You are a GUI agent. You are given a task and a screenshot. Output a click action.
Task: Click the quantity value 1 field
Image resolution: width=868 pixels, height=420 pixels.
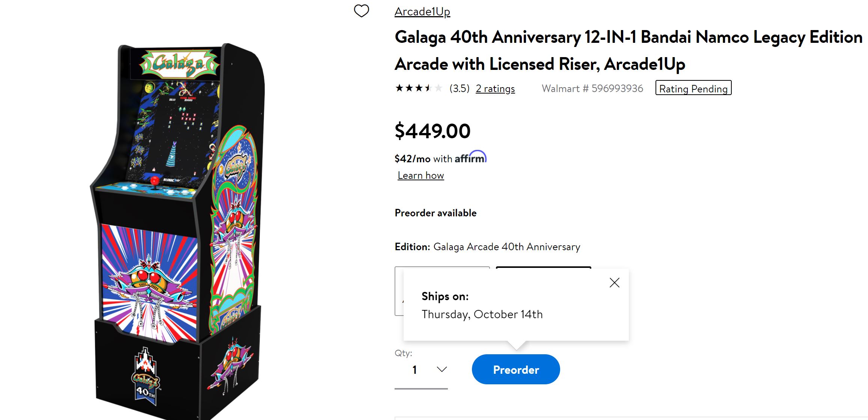415,370
